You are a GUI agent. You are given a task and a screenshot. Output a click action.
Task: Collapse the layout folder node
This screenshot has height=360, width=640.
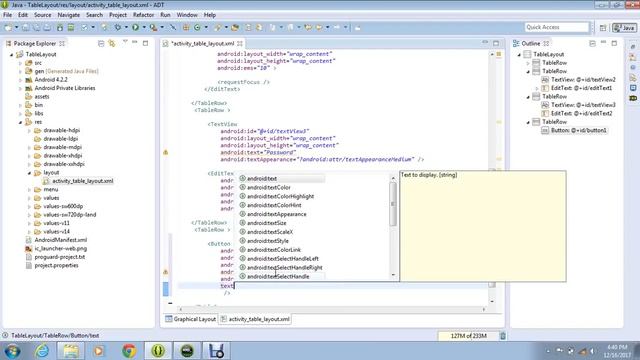[x=29, y=173]
